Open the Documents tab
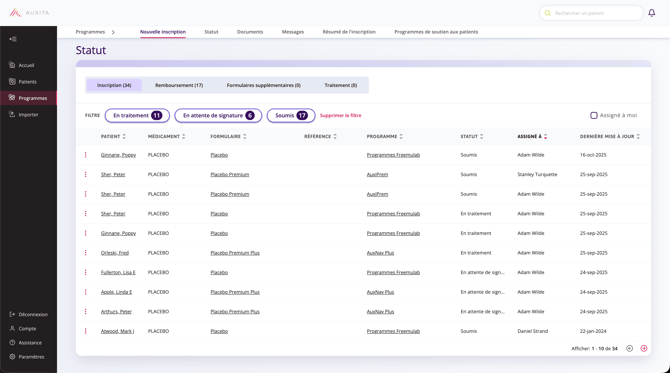 point(250,32)
